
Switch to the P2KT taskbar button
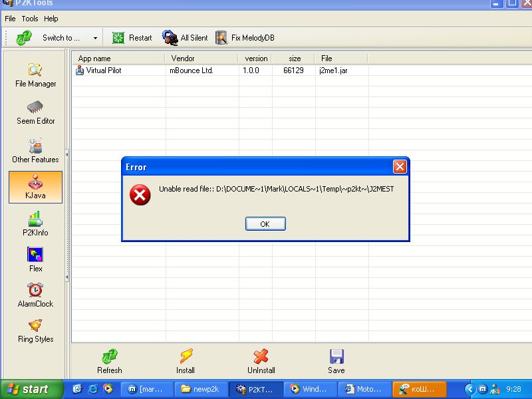255,389
